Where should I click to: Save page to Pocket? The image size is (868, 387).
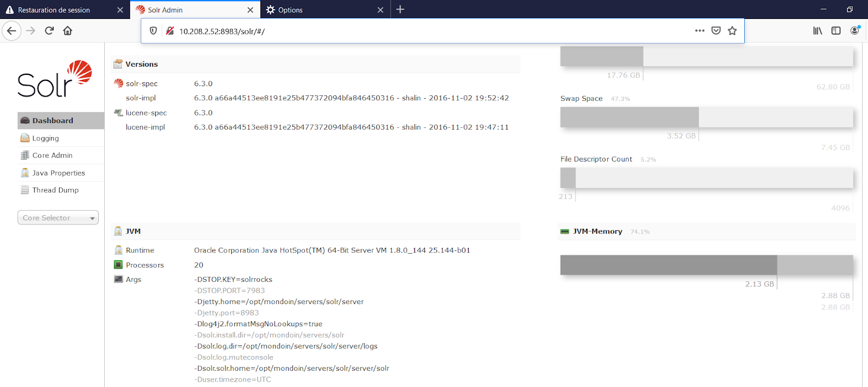click(x=716, y=31)
